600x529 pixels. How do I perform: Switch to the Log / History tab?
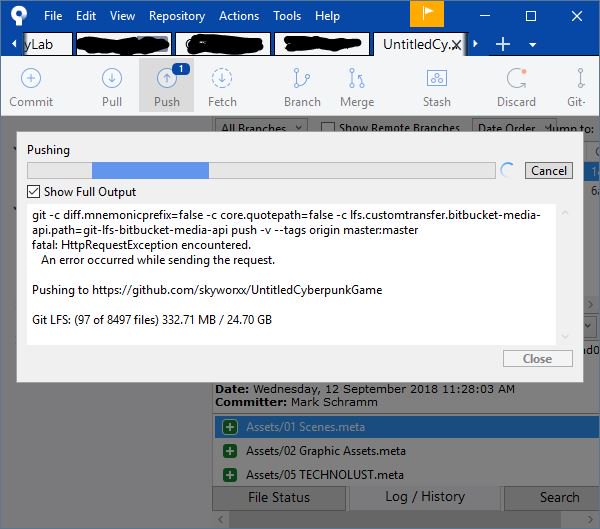click(x=425, y=496)
